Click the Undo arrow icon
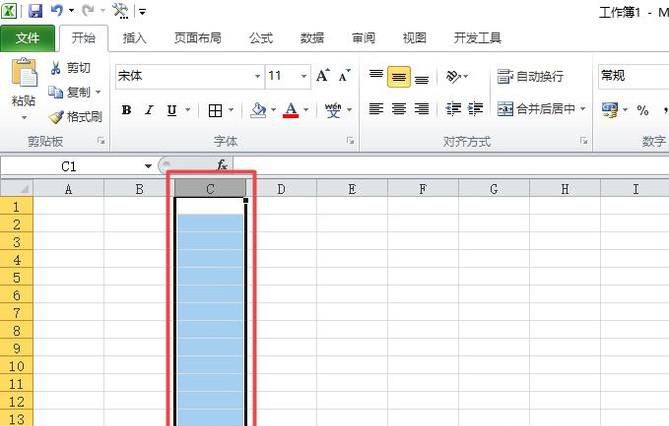The width and height of the screenshot is (669, 426). click(57, 10)
